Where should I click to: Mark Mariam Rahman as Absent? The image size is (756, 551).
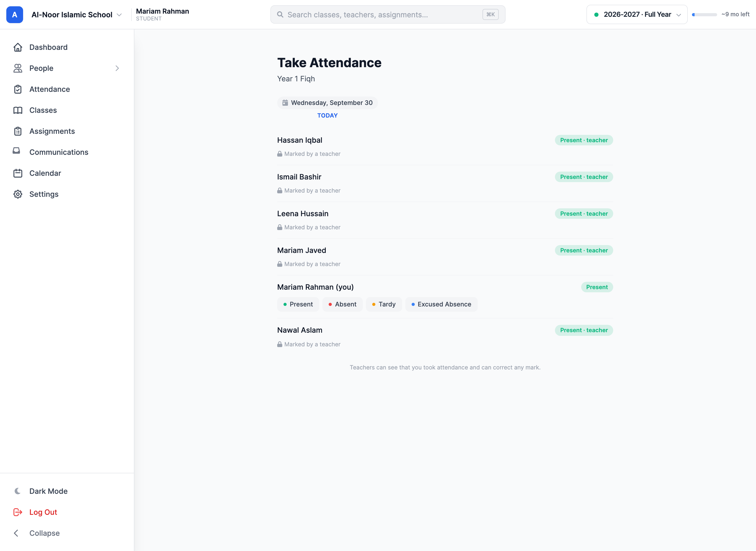pyautogui.click(x=342, y=304)
